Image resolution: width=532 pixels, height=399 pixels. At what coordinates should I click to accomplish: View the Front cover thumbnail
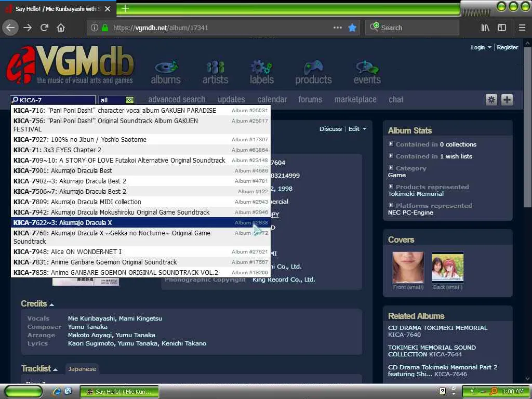click(x=408, y=268)
